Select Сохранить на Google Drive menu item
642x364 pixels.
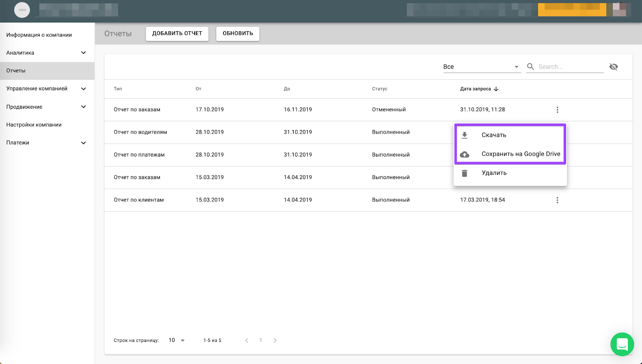520,154
